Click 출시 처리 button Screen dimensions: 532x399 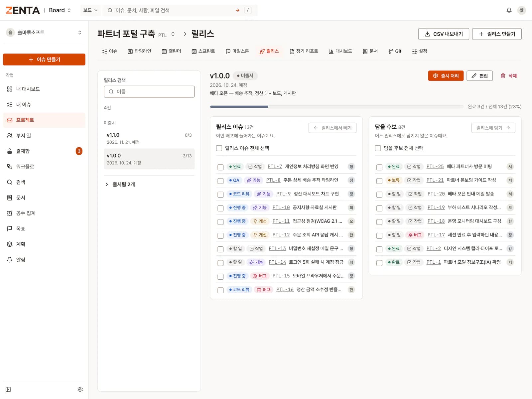click(446, 76)
